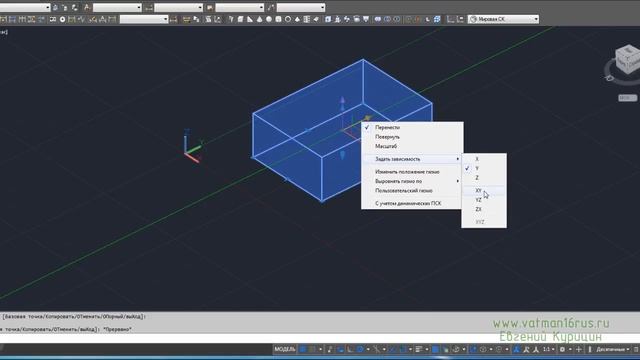Pick 'ZX' plane constraint

(x=484, y=209)
